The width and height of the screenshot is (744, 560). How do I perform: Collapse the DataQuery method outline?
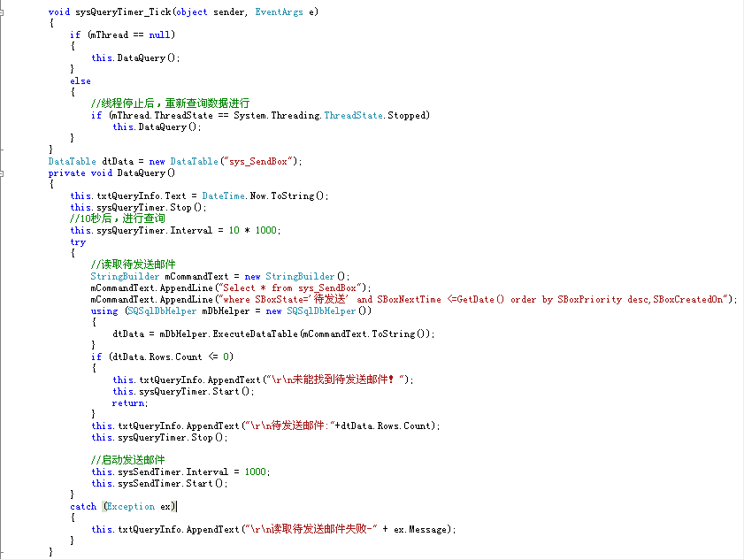(2, 173)
